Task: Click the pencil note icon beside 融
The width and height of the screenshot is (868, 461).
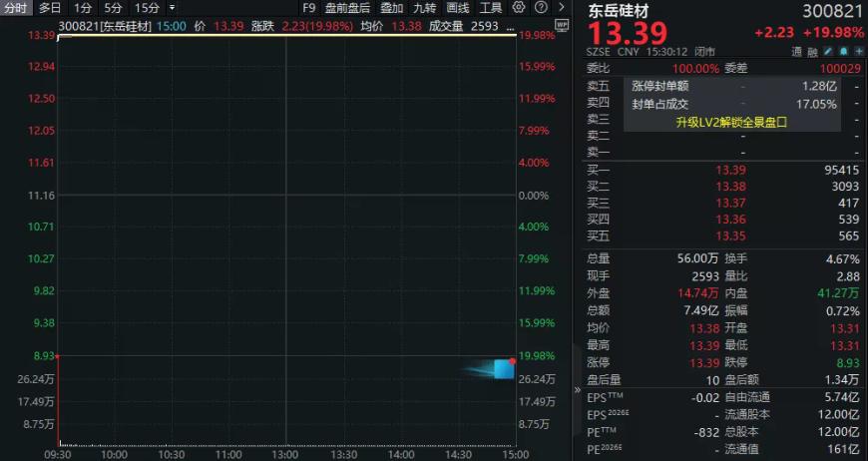Action: coord(828,49)
